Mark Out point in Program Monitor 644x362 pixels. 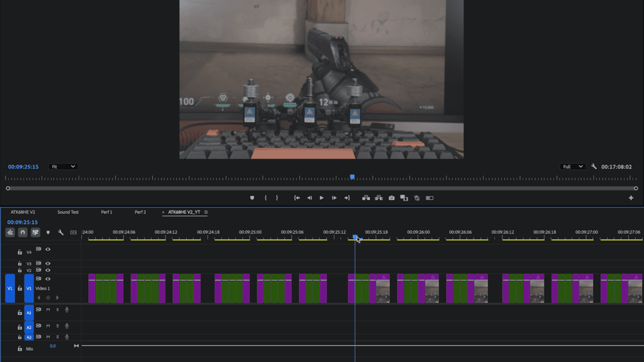(277, 198)
